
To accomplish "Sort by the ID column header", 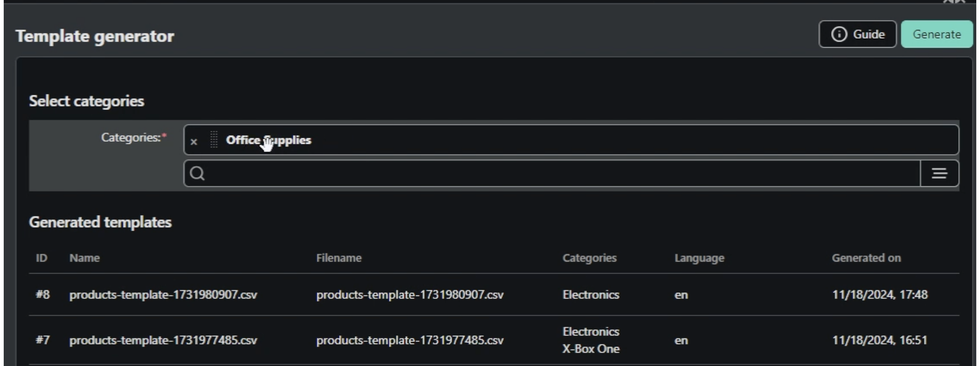I will (x=42, y=258).
